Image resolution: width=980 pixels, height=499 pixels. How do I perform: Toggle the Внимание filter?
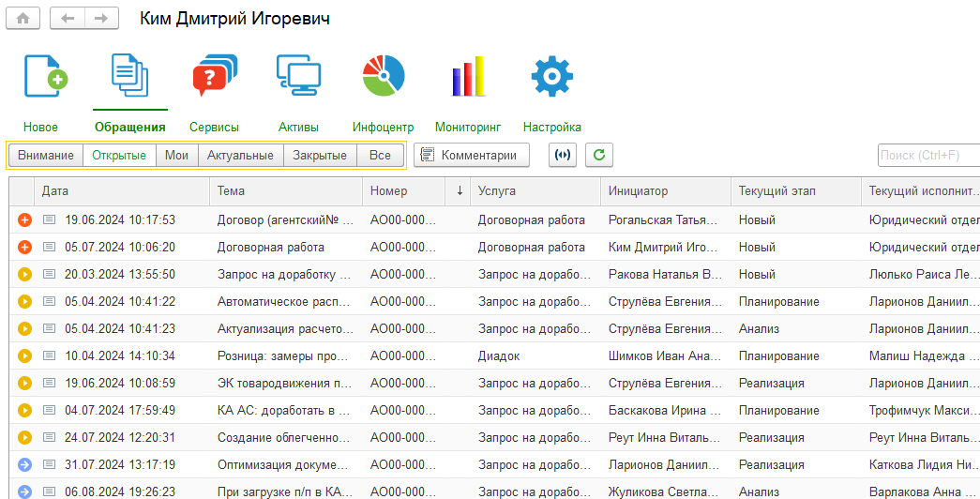click(45, 156)
